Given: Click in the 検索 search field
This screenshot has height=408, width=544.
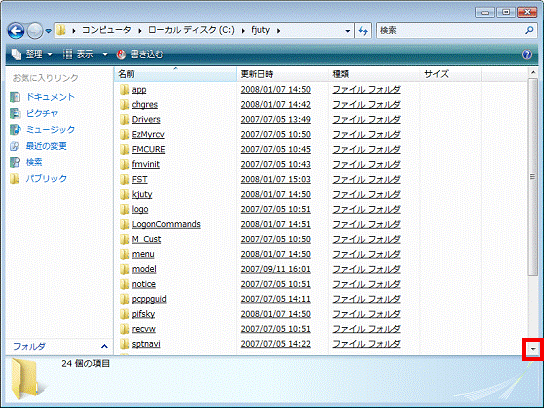Looking at the screenshot, I should pyautogui.click(x=450, y=31).
